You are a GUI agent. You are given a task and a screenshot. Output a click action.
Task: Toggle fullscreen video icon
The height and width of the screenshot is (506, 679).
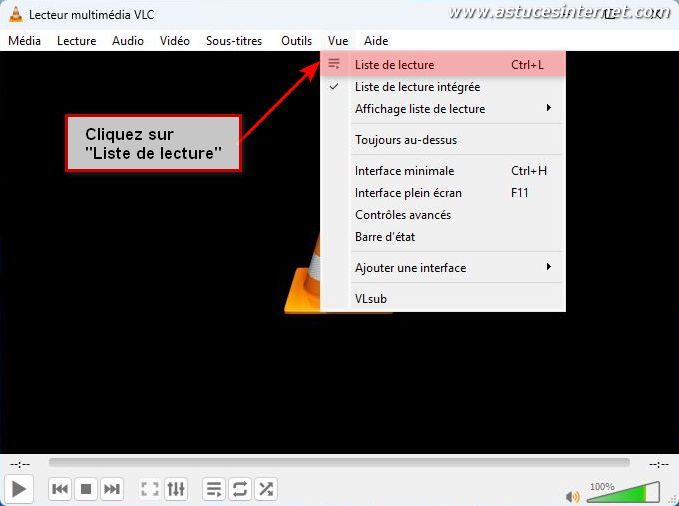pyautogui.click(x=150, y=489)
